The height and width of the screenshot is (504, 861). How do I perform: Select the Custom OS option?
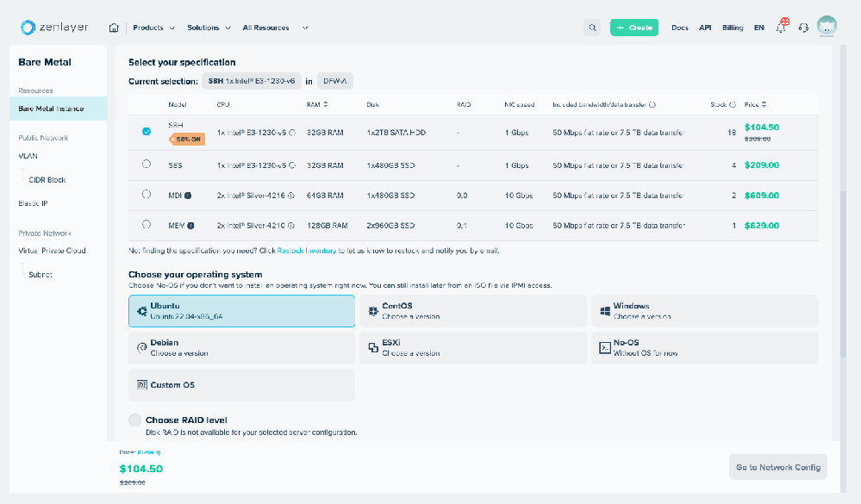click(241, 385)
